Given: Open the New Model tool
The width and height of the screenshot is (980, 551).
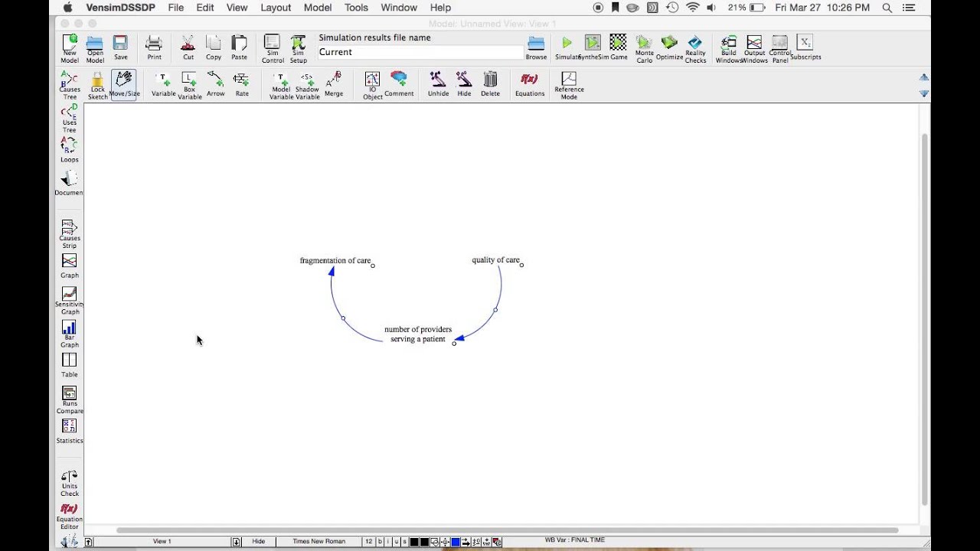Looking at the screenshot, I should [70, 47].
